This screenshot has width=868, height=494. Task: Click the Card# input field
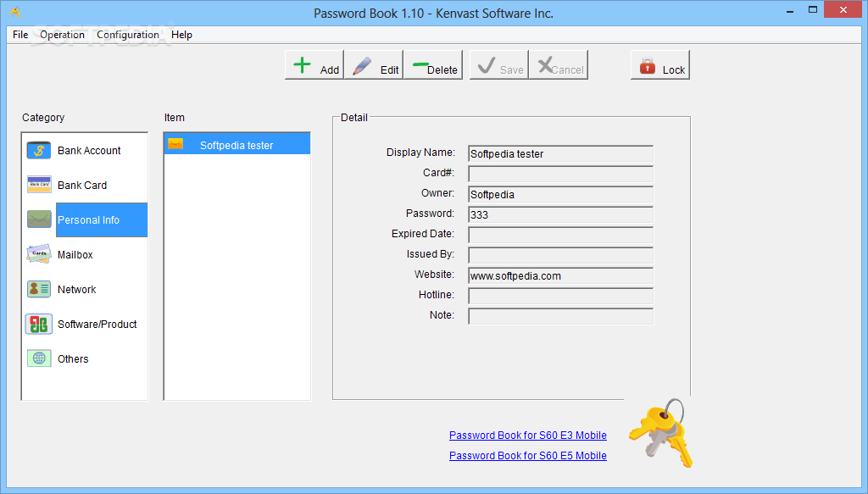pyautogui.click(x=561, y=174)
